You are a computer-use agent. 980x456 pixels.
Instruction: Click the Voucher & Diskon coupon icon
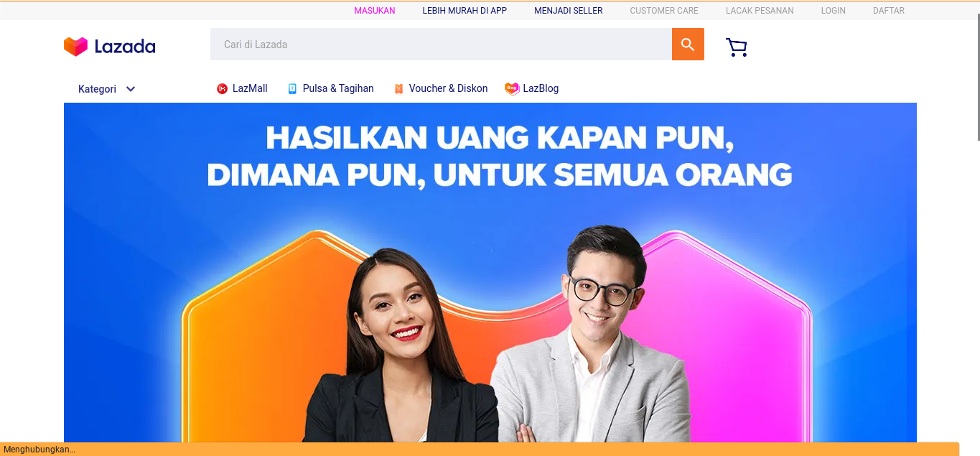click(x=398, y=89)
